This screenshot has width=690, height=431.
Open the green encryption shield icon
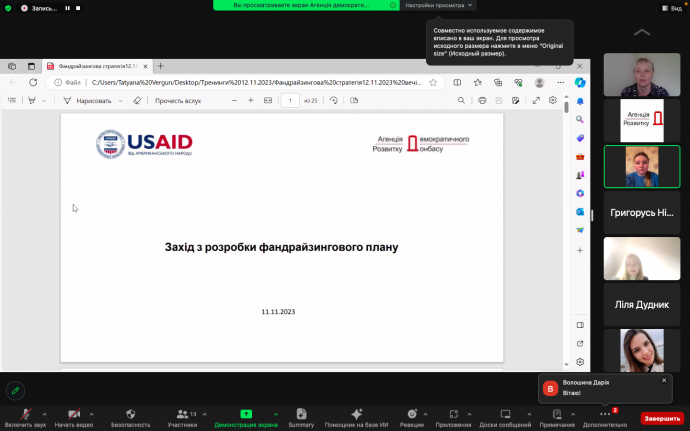(8, 8)
